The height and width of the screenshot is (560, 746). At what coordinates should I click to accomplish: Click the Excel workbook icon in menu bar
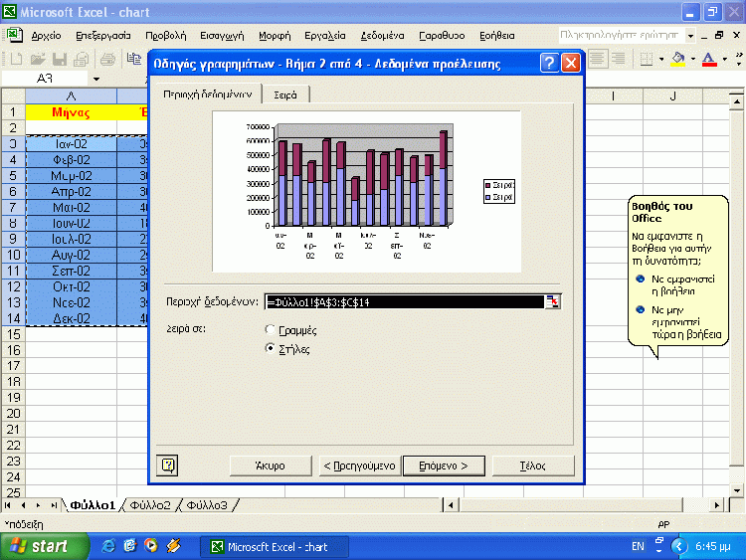(x=14, y=35)
